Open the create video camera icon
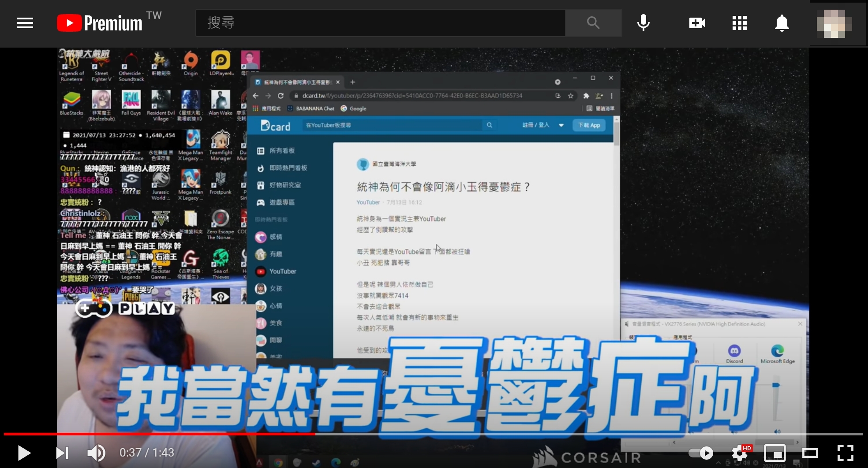Image resolution: width=868 pixels, height=468 pixels. click(x=697, y=23)
